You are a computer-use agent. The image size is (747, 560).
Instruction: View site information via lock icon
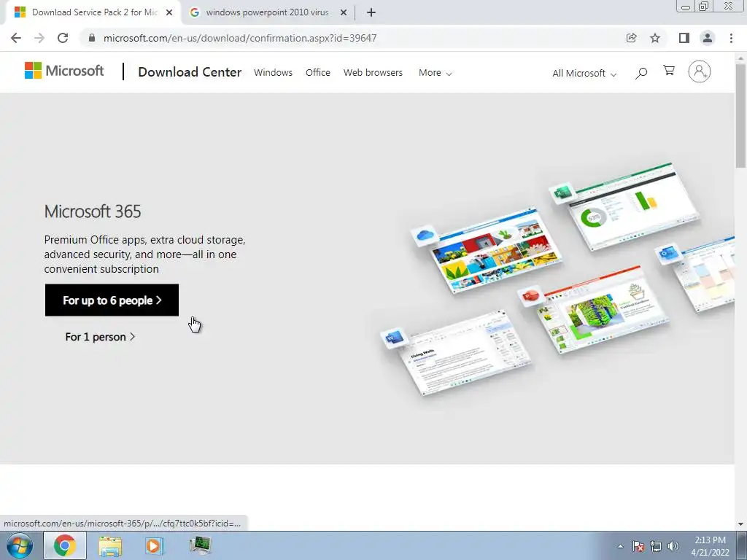point(92,38)
